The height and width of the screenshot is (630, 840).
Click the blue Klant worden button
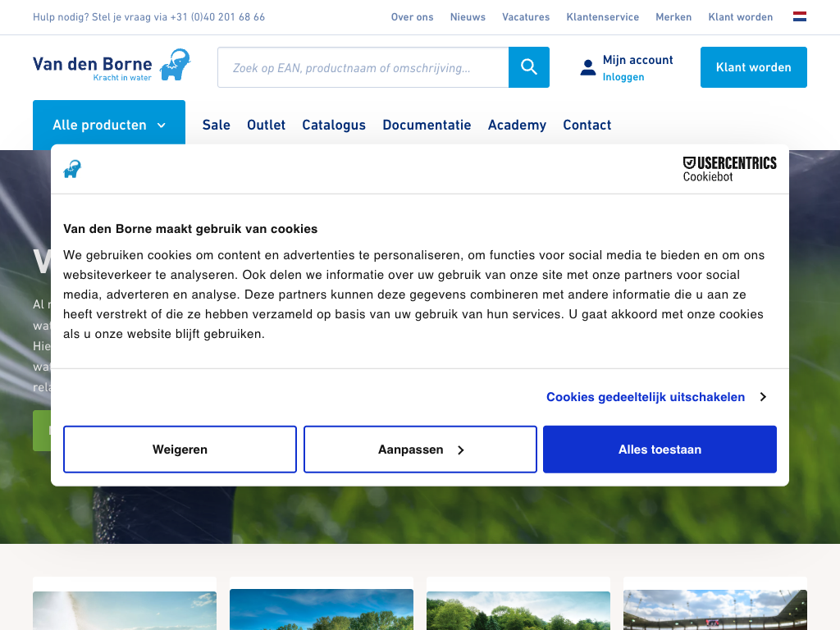tap(753, 67)
